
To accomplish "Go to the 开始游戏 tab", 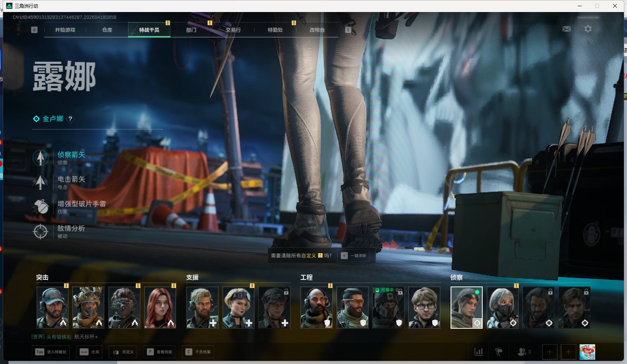I will point(65,30).
